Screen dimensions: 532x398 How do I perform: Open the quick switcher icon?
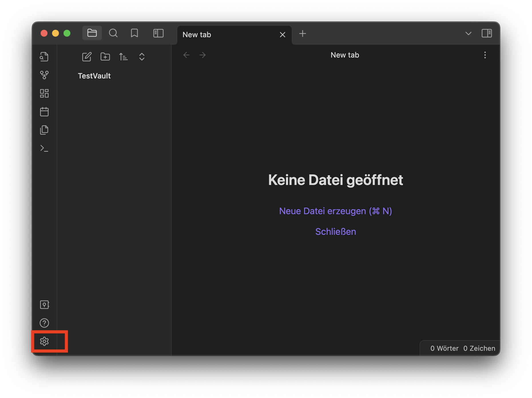click(44, 57)
